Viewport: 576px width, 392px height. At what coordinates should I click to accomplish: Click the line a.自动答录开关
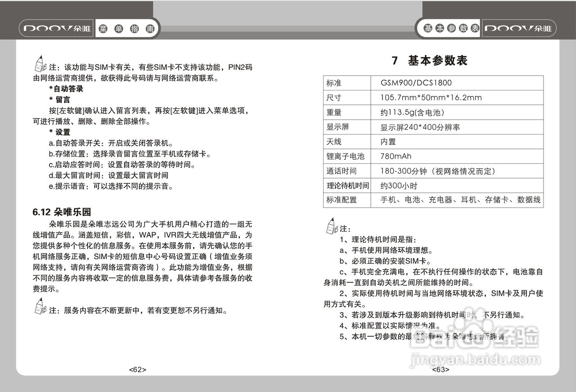(111, 143)
